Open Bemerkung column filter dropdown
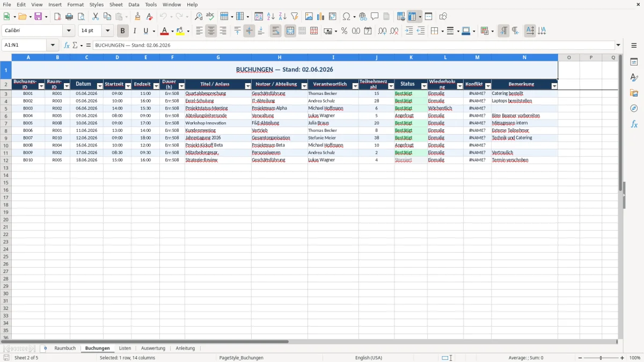The height and width of the screenshot is (362, 644). tap(554, 86)
